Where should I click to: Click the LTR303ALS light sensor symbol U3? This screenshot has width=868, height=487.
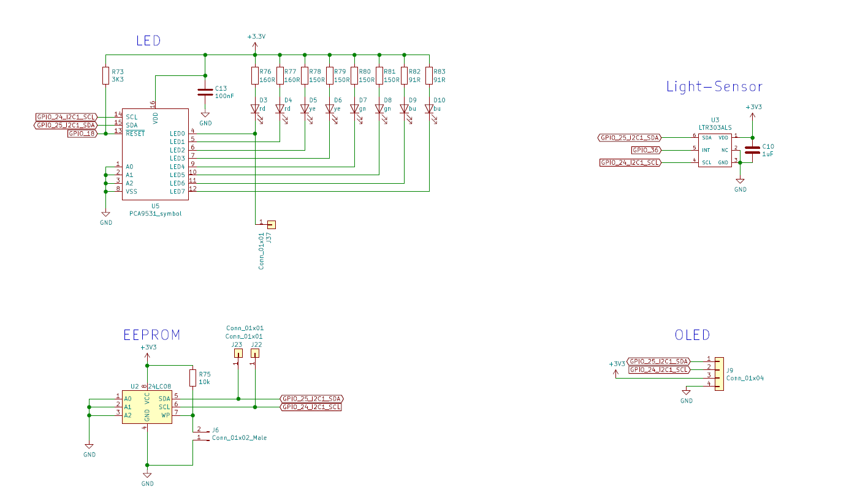pyautogui.click(x=716, y=150)
